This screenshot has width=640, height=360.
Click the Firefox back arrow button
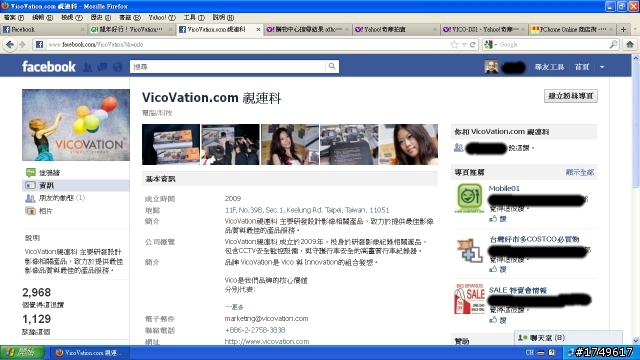[10, 44]
